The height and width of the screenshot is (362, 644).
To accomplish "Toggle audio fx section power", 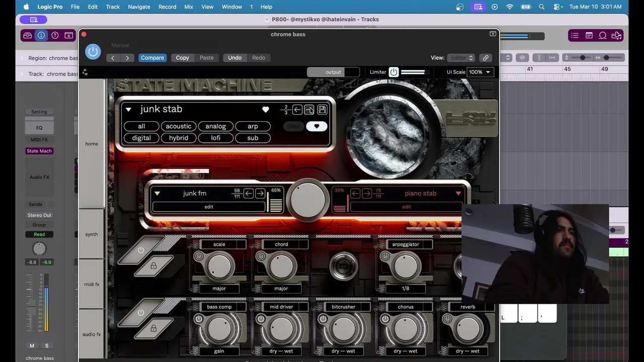I will (141, 312).
